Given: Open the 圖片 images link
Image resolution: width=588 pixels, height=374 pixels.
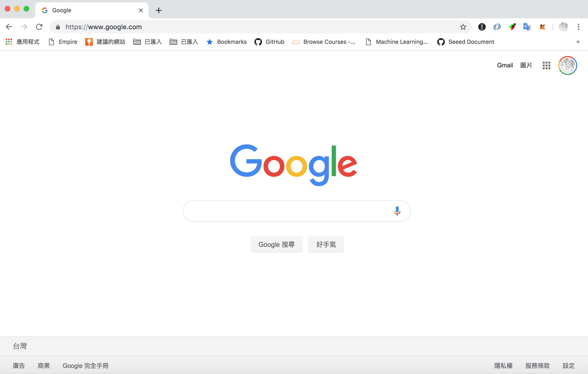Looking at the screenshot, I should coord(526,65).
